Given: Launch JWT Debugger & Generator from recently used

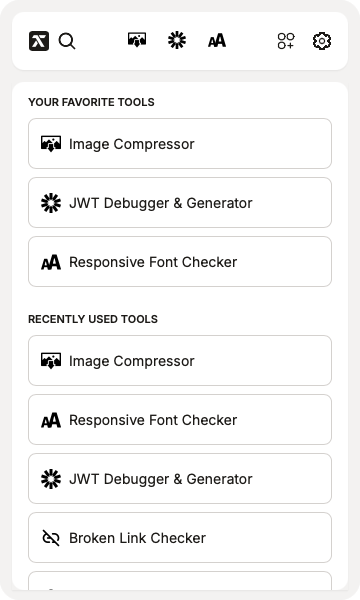Looking at the screenshot, I should point(180,478).
